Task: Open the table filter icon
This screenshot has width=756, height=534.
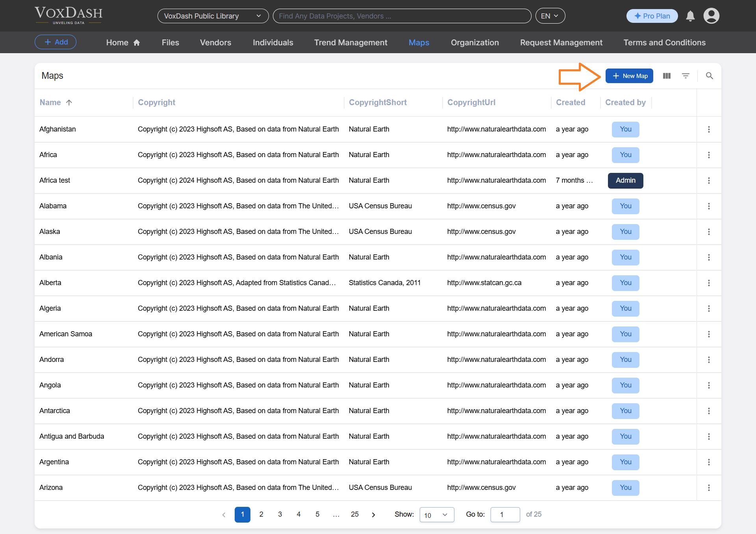Action: tap(686, 76)
